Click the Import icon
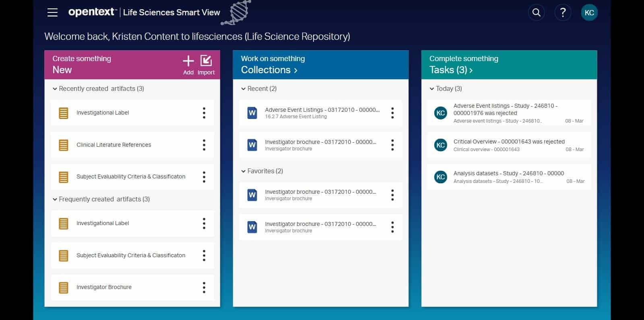644x320 pixels. pos(206,61)
